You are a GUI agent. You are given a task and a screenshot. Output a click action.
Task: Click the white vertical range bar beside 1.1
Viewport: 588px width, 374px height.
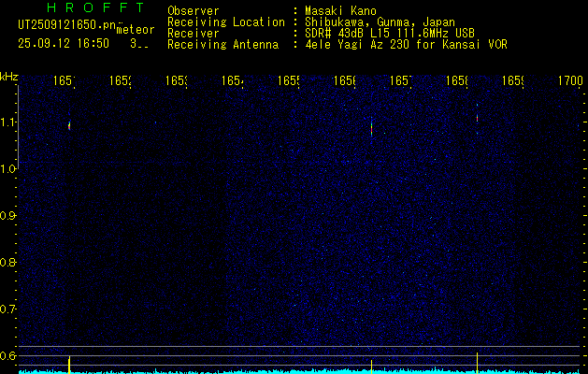pyautogui.click(x=18, y=127)
